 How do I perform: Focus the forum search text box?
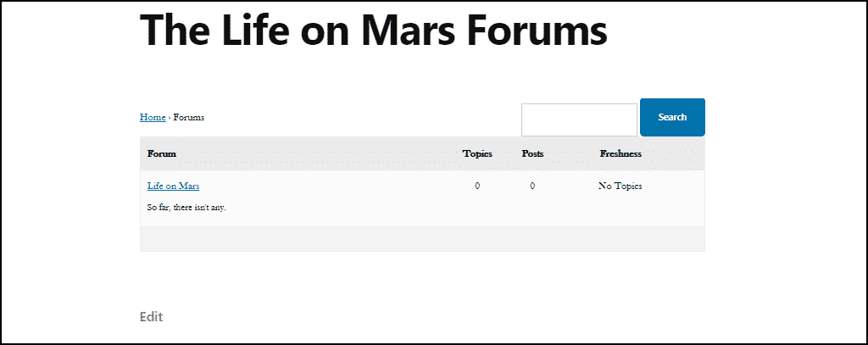coord(579,119)
